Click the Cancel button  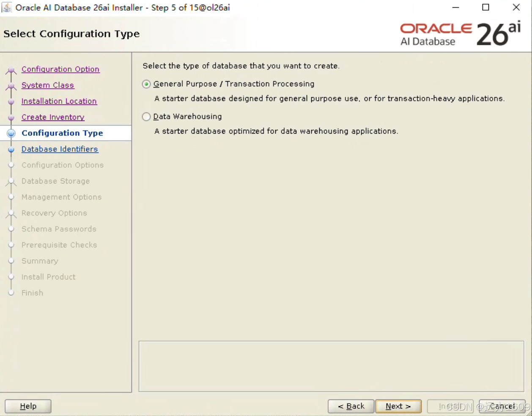[502, 406]
